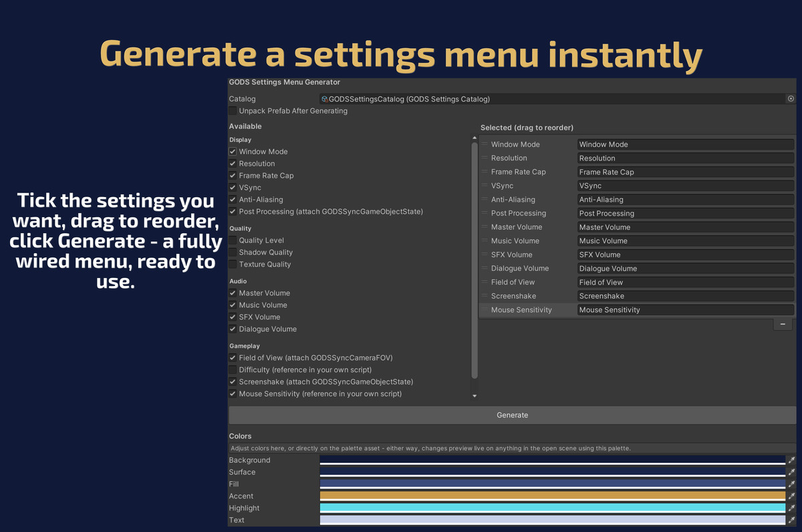Select the Music Volume row in Selected list
802x532 pixels.
(637, 241)
